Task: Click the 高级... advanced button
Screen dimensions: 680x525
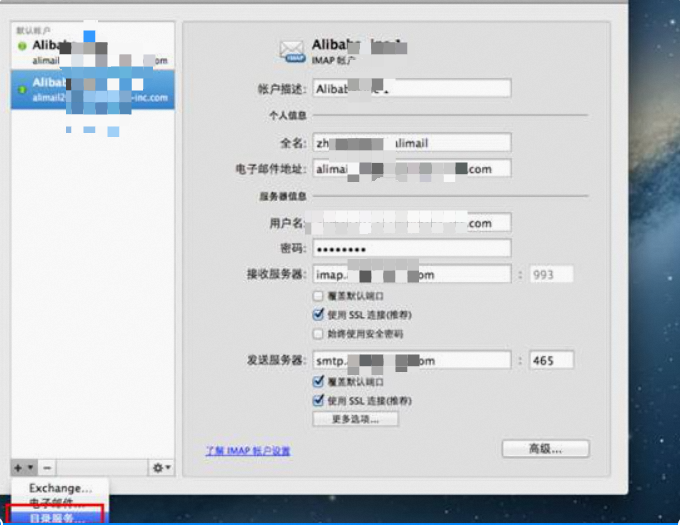Action: pyautogui.click(x=545, y=448)
